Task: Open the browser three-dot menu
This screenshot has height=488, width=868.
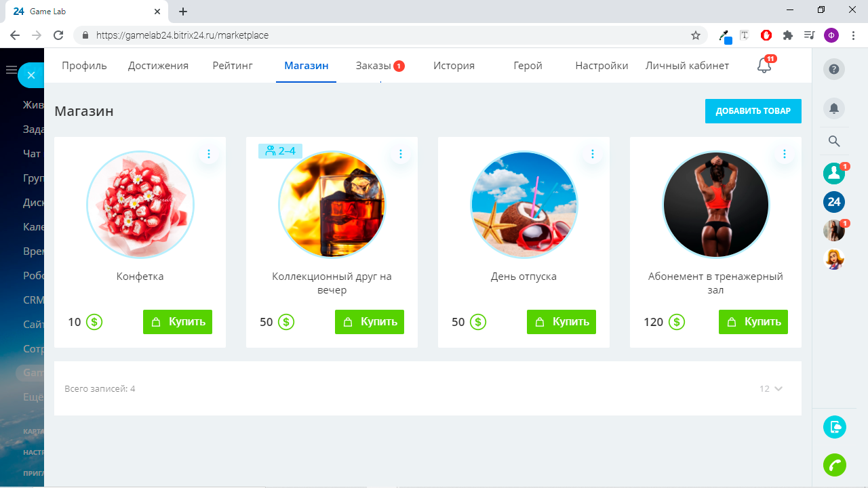Action: pos(853,35)
